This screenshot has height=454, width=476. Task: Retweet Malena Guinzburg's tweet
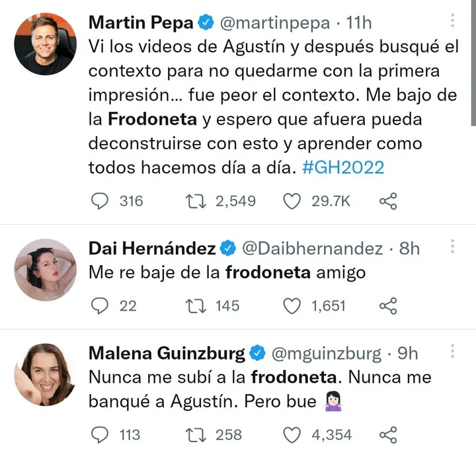coord(196,434)
